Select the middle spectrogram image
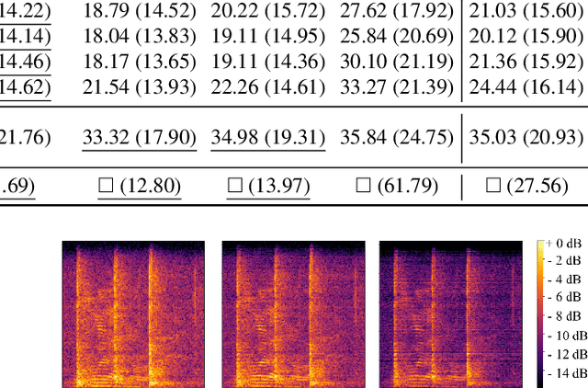Screen dimensions: 588x388 [293, 314]
